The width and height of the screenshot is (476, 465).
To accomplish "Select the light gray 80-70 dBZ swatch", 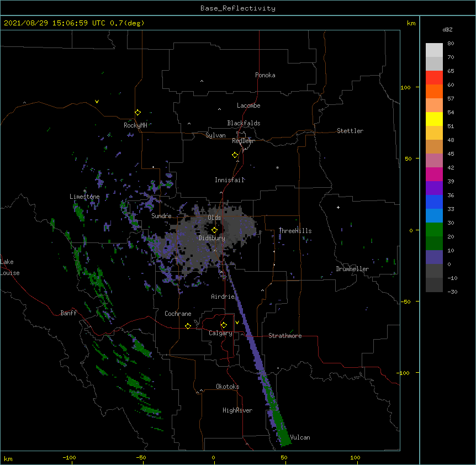I will (434, 50).
